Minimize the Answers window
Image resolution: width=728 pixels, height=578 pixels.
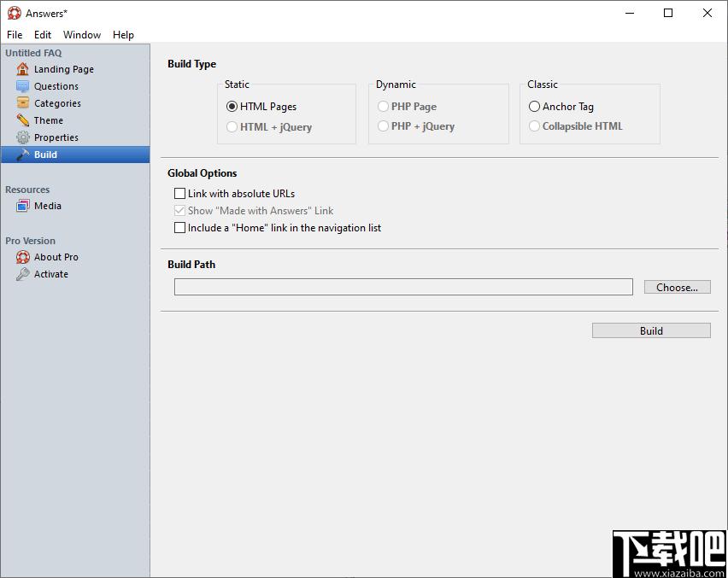pyautogui.click(x=630, y=13)
